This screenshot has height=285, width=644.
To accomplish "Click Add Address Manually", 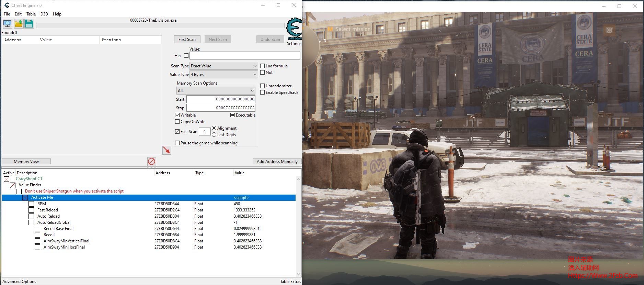I will (x=277, y=162).
